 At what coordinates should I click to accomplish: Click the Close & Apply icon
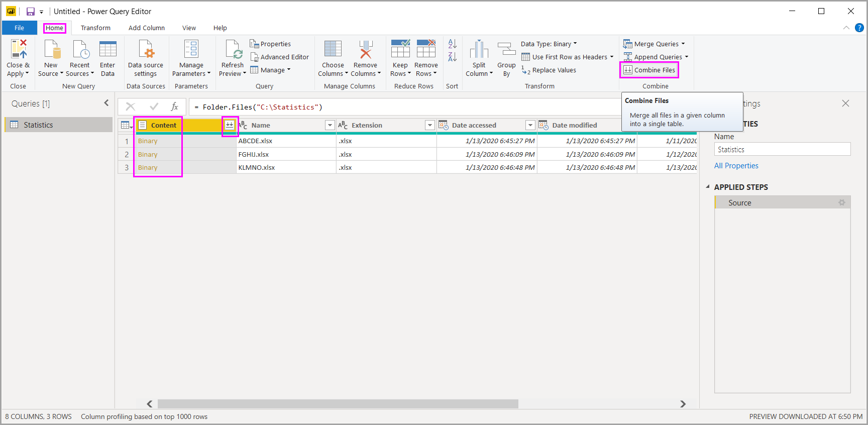pos(19,49)
